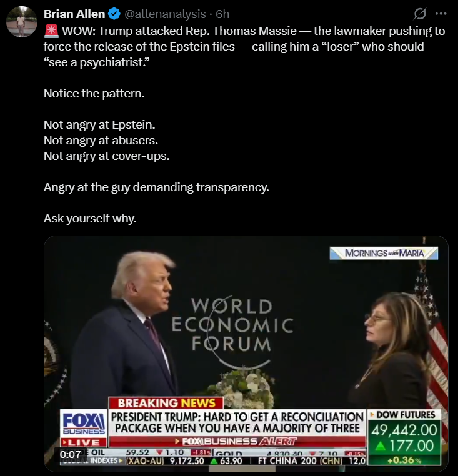The width and height of the screenshot is (458, 476).
Task: Click the red siren emoji
Action: (51, 31)
